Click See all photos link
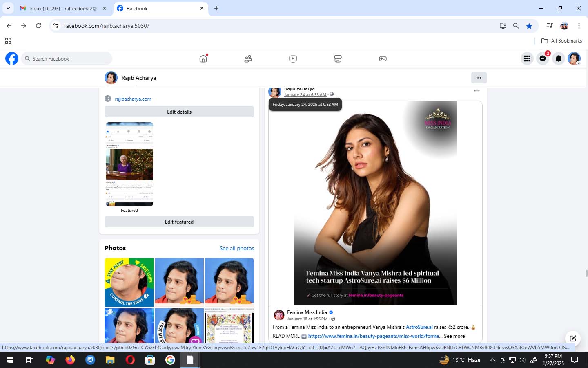Screen dimensions: 588x368 coord(237,248)
